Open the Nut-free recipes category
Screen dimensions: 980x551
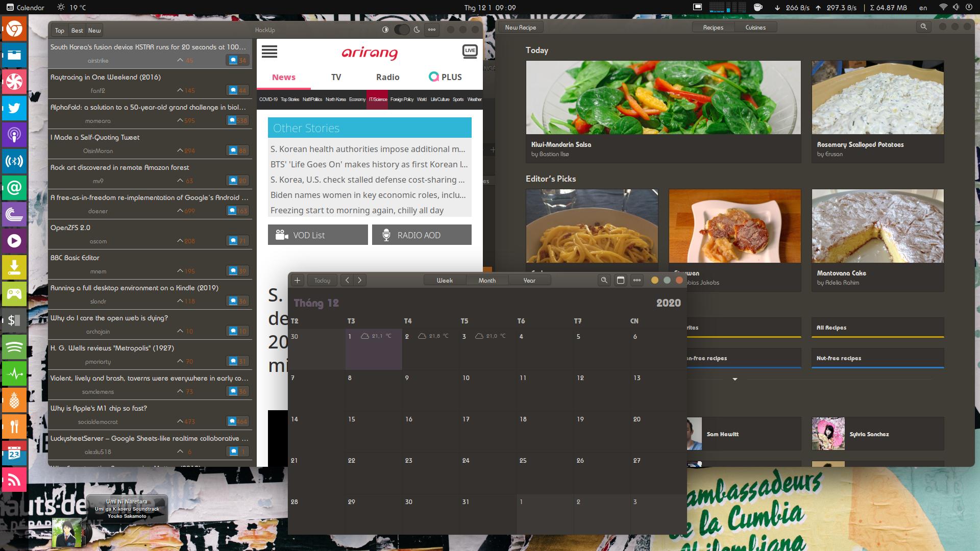point(877,358)
